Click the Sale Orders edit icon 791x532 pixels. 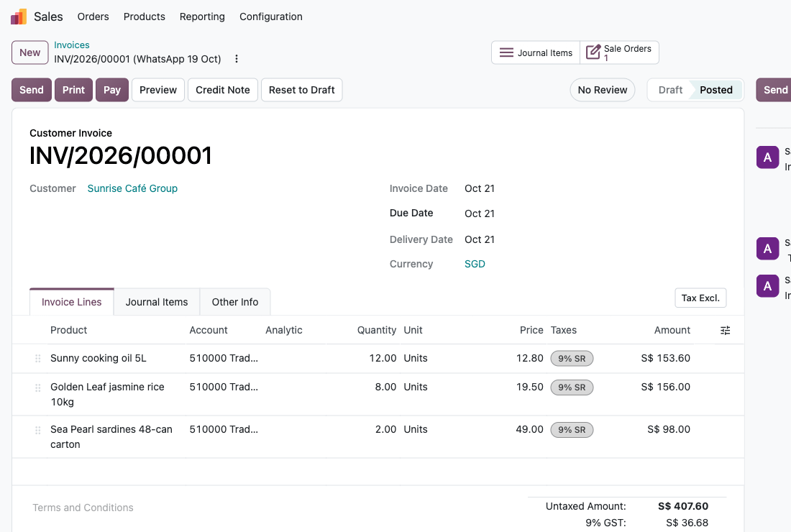coord(593,52)
